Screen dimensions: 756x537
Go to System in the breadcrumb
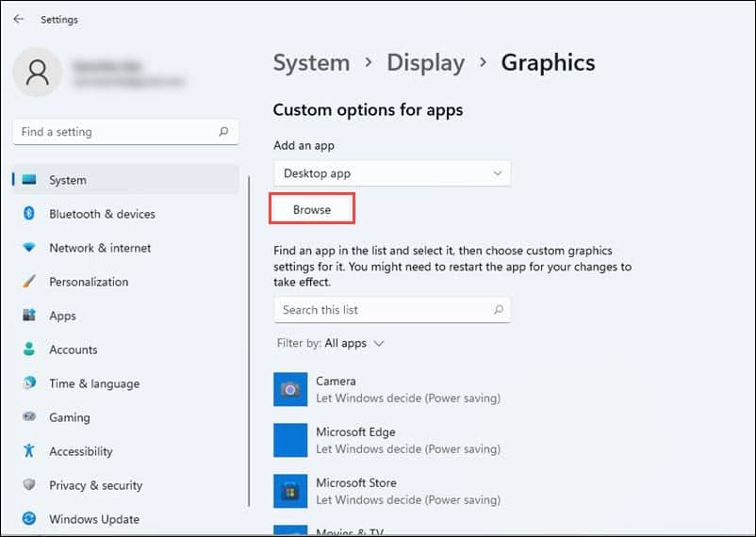[x=311, y=63]
